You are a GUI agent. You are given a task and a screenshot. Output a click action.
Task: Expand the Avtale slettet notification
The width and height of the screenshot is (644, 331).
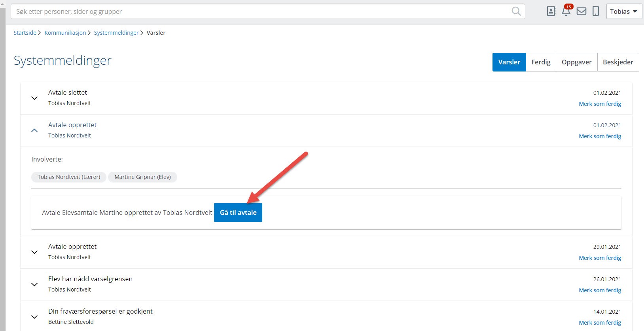pyautogui.click(x=34, y=98)
